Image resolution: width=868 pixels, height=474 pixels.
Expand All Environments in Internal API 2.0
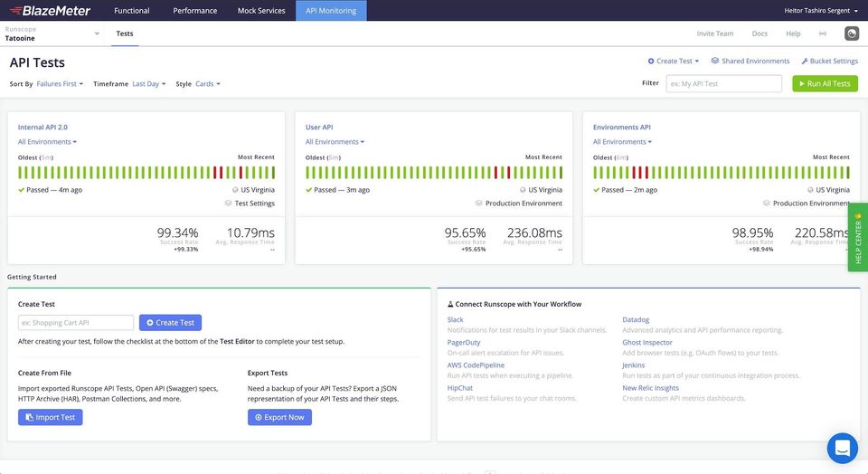[x=47, y=141]
